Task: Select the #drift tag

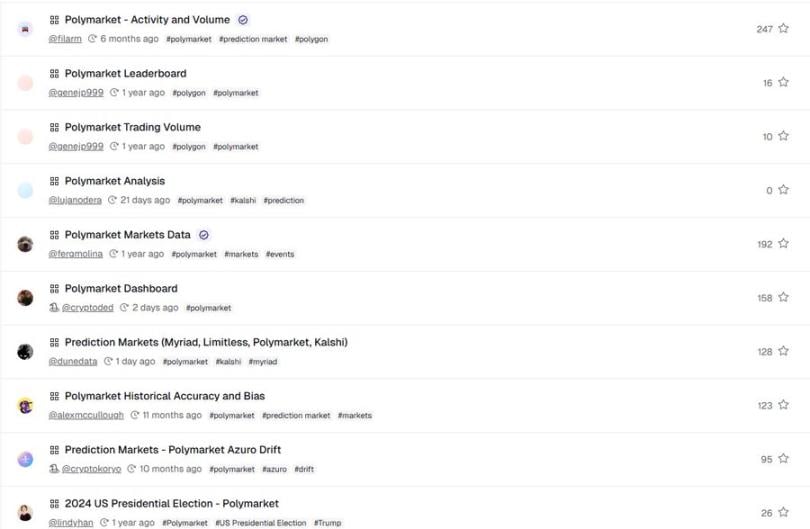Action: tap(304, 469)
